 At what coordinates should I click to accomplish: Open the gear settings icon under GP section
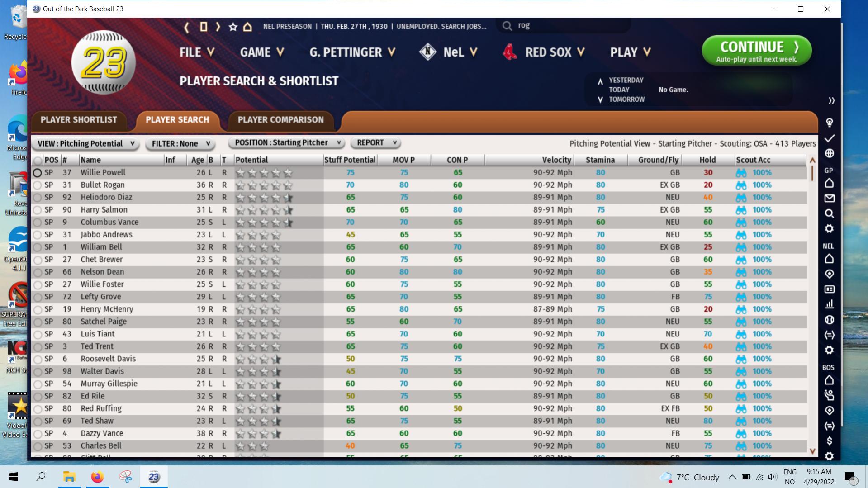point(830,229)
